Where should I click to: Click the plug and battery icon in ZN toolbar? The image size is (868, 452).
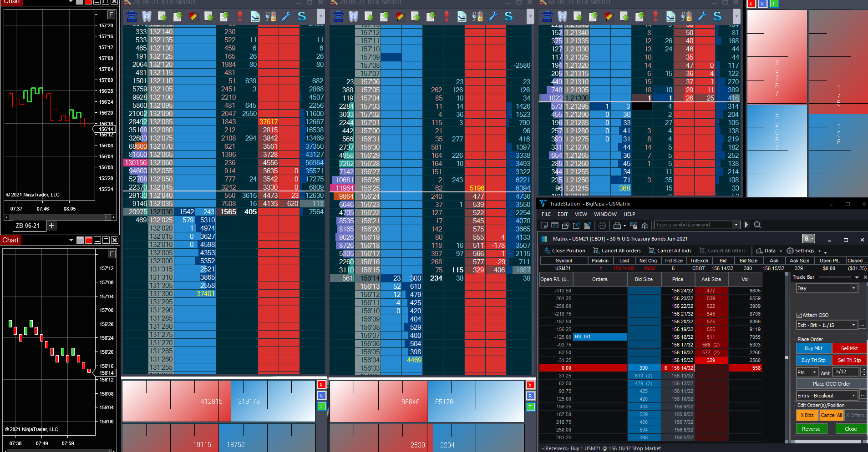(271, 17)
